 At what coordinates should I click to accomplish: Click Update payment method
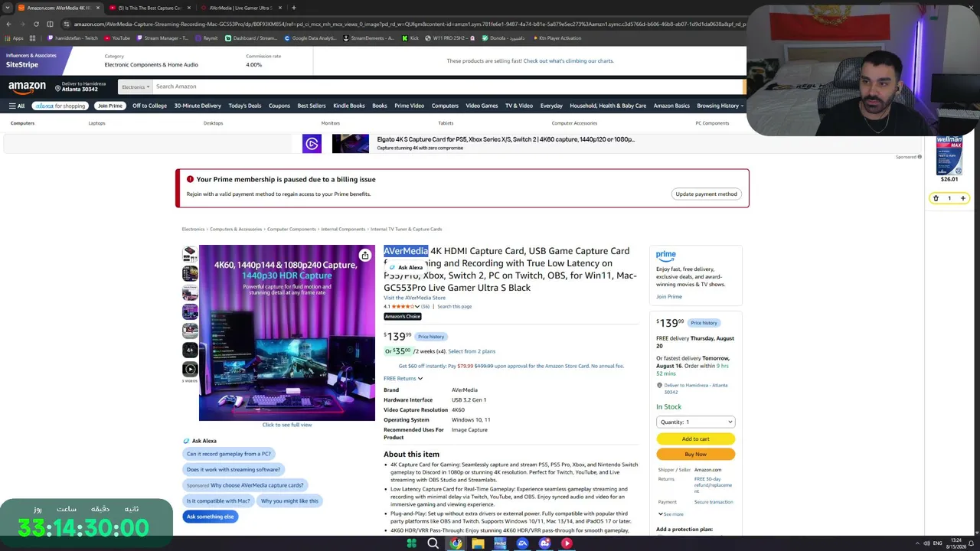pos(706,194)
